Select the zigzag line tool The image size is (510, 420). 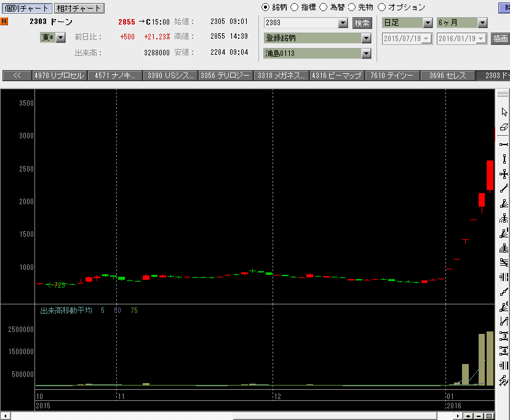tap(504, 322)
